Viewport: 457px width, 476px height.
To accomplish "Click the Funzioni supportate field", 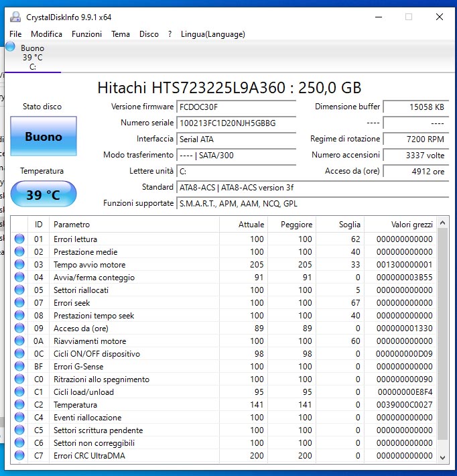I will coord(312,203).
